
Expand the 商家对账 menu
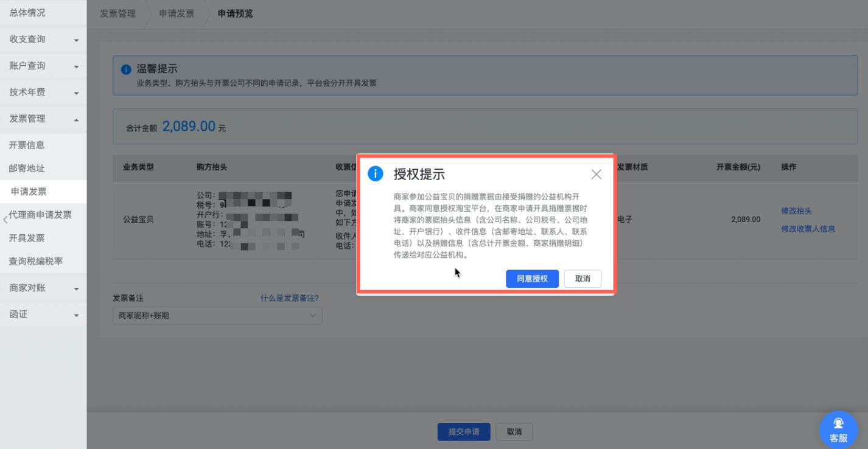(x=43, y=288)
